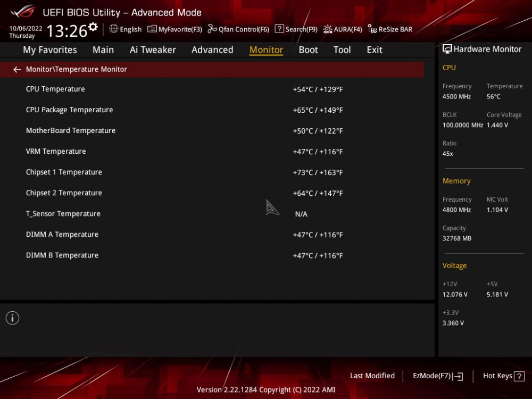Select VRM Temperature row
532x399 pixels.
[212, 151]
